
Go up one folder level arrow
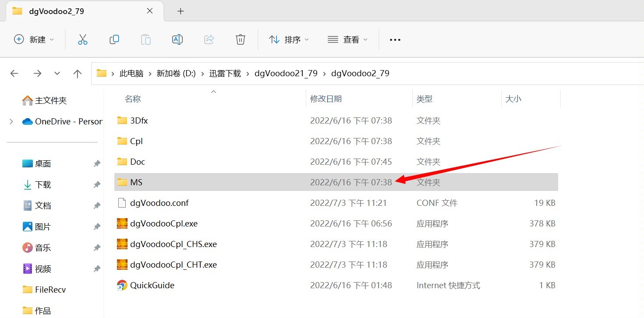pyautogui.click(x=78, y=74)
